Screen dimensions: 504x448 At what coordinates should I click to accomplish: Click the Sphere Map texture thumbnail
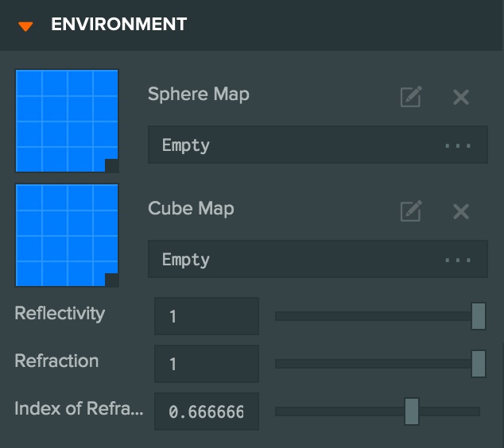pos(67,121)
